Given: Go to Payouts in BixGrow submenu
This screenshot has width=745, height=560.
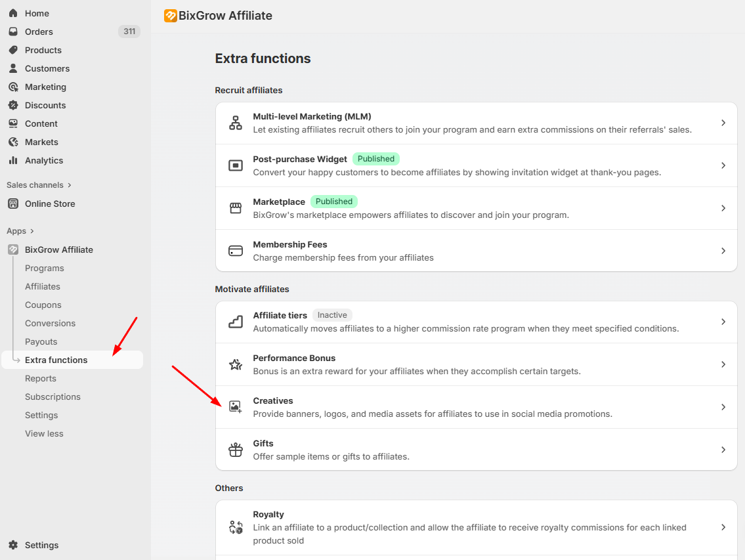Looking at the screenshot, I should point(41,341).
